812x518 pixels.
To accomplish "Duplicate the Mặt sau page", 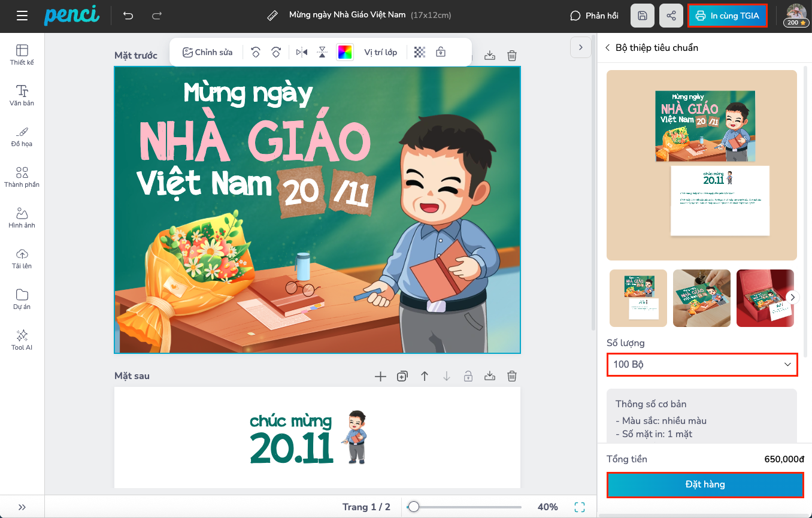I will point(402,376).
